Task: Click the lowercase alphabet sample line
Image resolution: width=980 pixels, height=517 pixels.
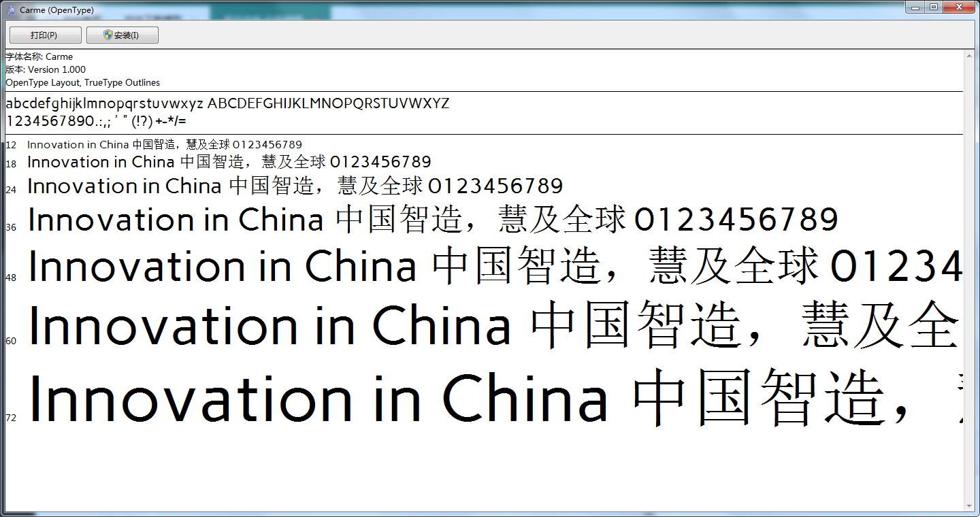Action: pyautogui.click(x=104, y=104)
